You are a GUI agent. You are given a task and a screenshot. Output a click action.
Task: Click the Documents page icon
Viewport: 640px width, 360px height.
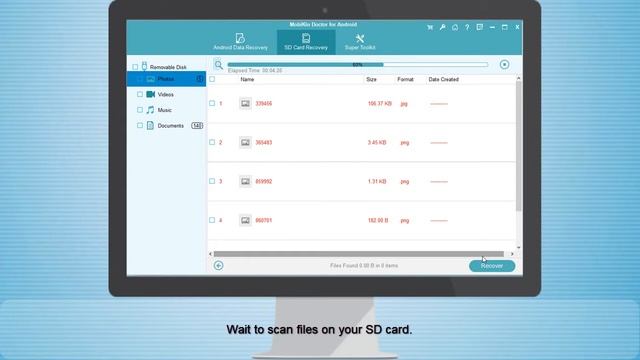150,125
